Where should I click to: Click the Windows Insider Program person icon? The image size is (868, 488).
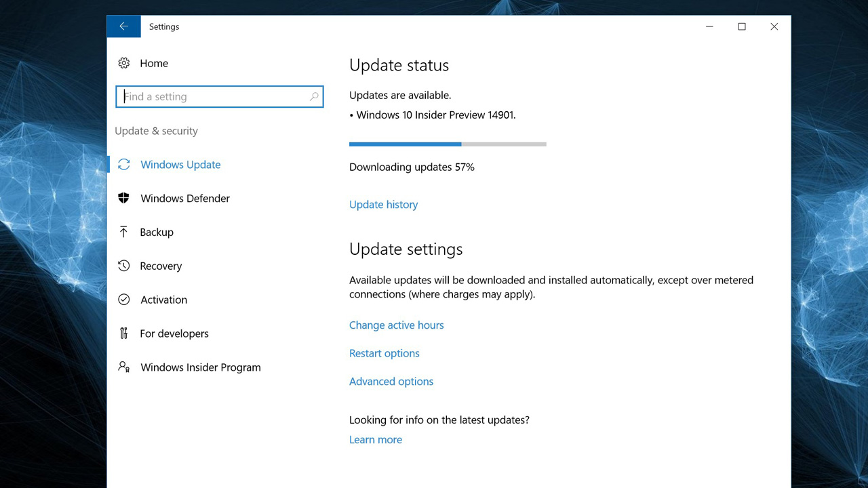[124, 367]
